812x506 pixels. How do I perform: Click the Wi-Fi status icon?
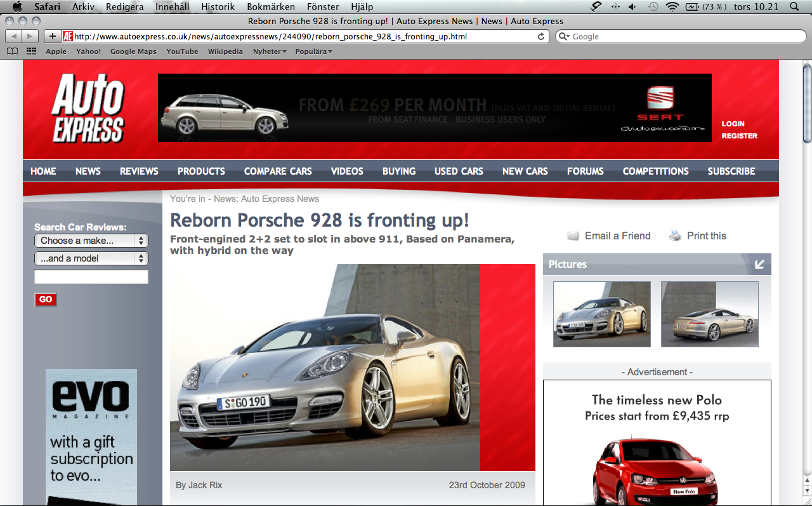click(x=672, y=7)
